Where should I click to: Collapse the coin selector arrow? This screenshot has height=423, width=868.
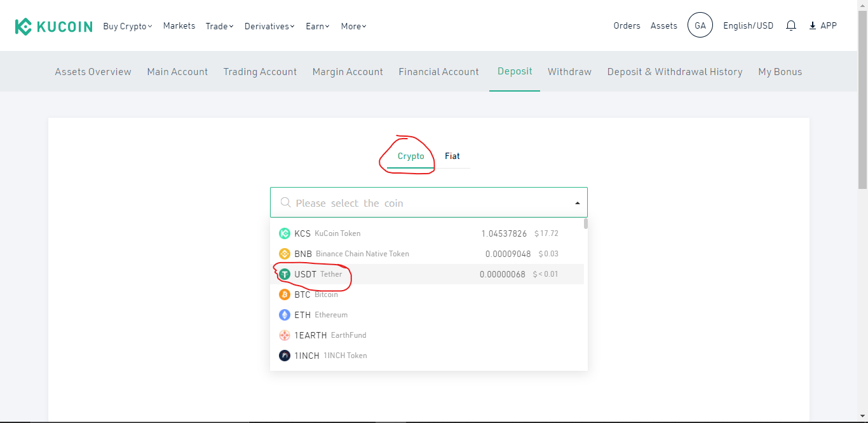[578, 203]
